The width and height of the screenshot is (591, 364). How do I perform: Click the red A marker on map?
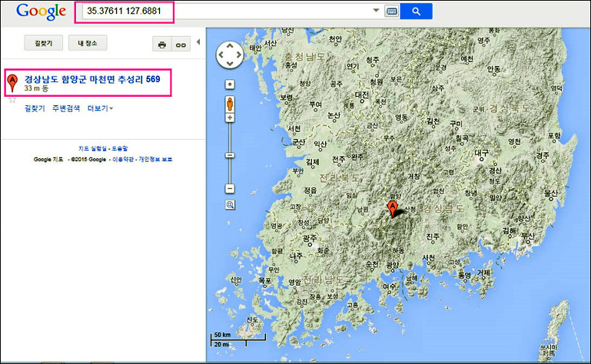point(393,208)
